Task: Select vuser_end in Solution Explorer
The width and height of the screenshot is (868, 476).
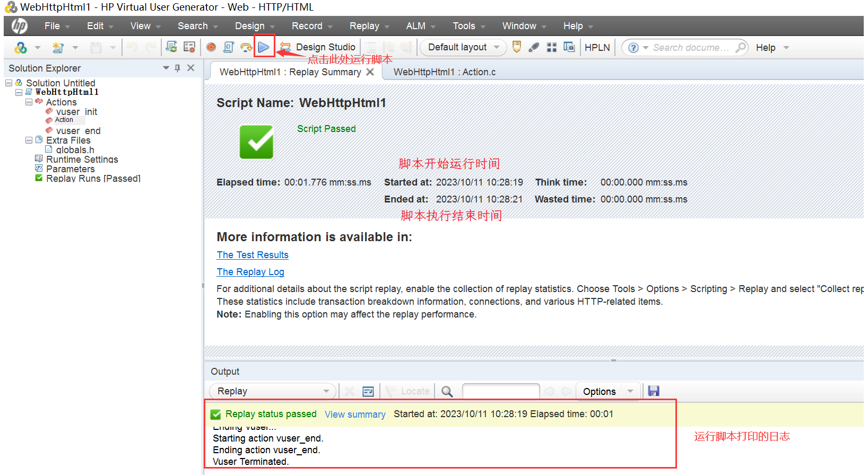Action: [78, 130]
